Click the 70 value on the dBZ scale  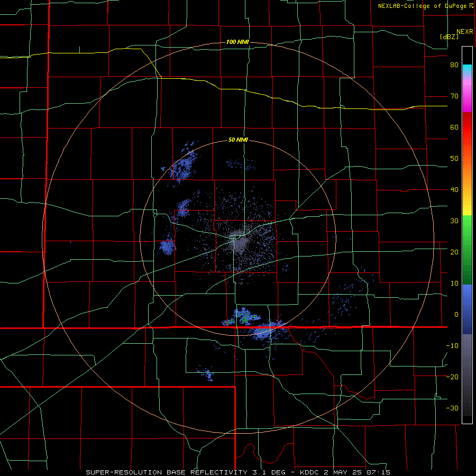pos(454,96)
